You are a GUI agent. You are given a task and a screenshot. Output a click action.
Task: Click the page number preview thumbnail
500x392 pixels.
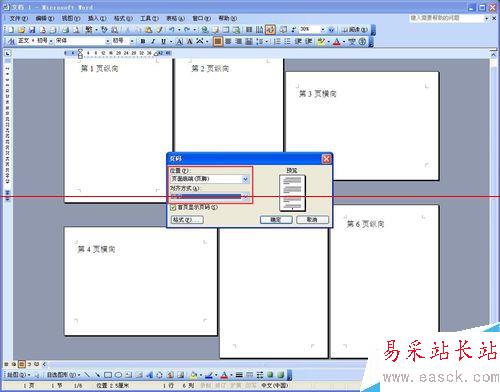[292, 193]
